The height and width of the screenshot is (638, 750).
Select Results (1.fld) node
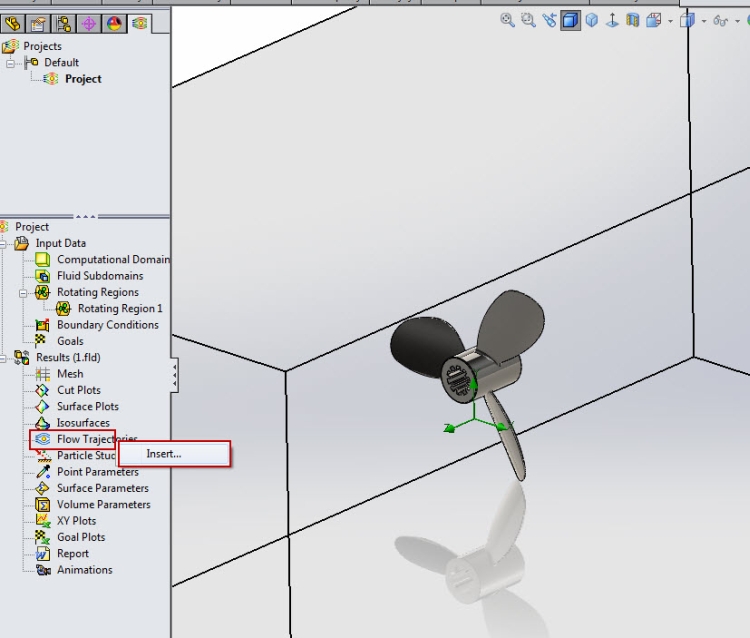click(x=68, y=357)
